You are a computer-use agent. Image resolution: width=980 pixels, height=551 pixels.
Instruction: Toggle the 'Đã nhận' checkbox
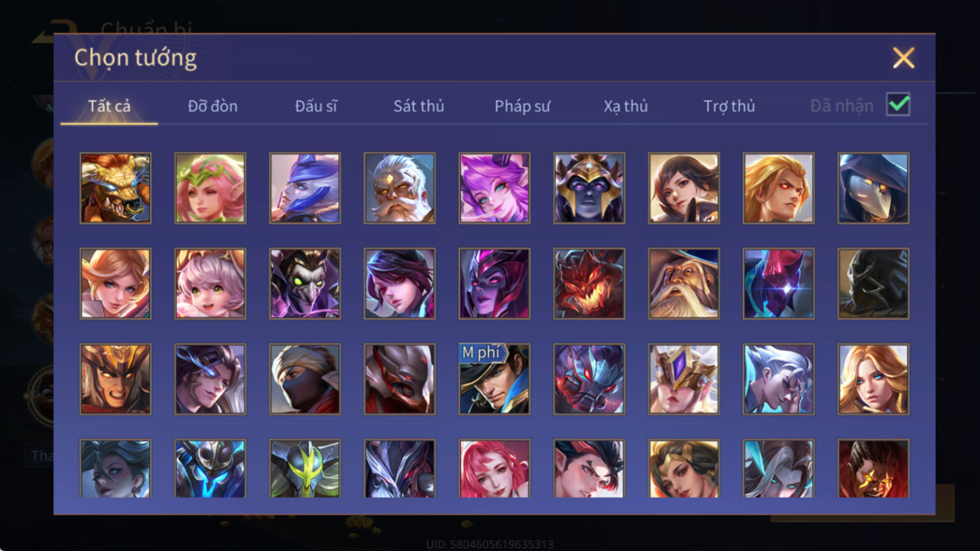coord(898,104)
